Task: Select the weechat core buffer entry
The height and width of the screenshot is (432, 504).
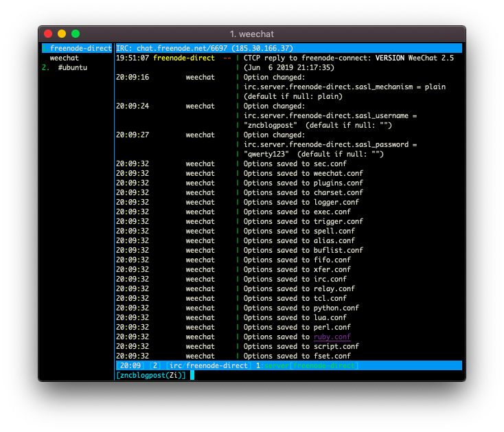Action: tap(64, 58)
